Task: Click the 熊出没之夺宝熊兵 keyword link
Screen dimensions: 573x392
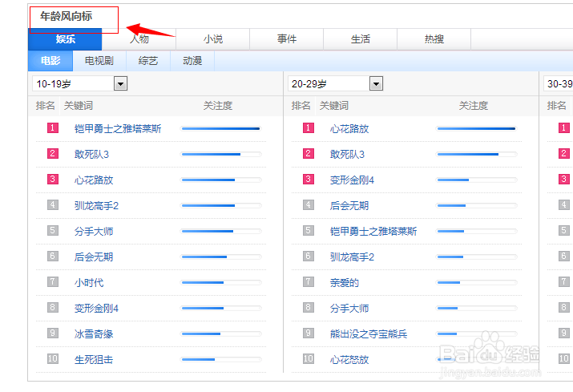Action: 369,333
